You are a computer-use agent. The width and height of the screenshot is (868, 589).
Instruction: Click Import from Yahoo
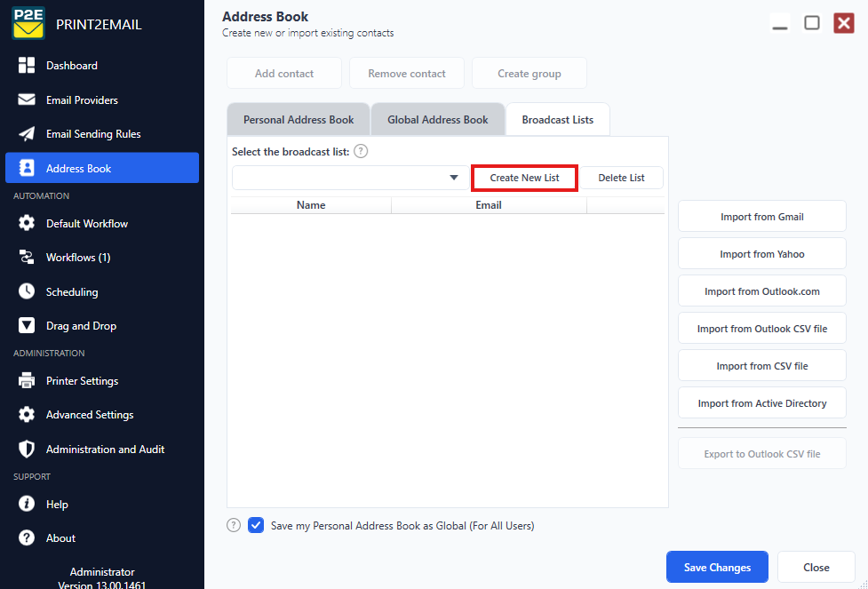point(761,253)
